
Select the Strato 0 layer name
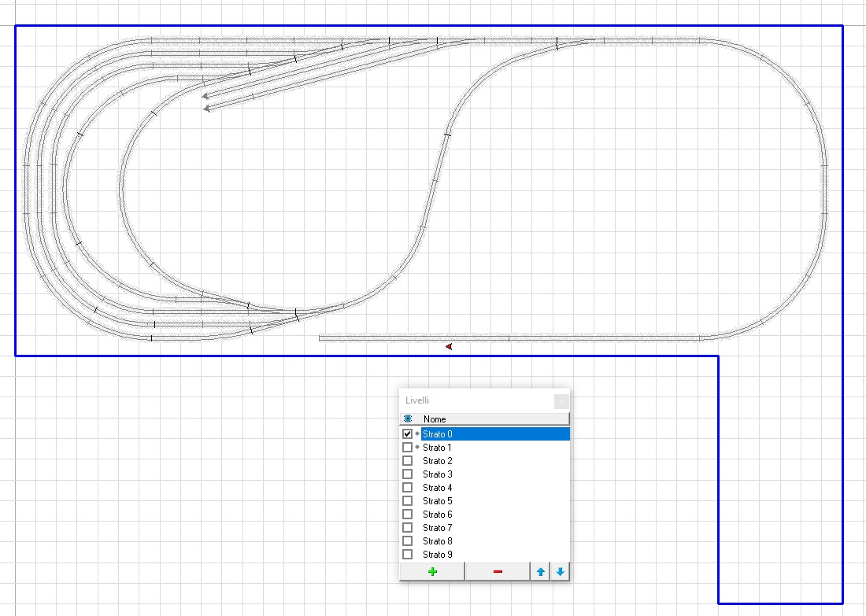[438, 434]
